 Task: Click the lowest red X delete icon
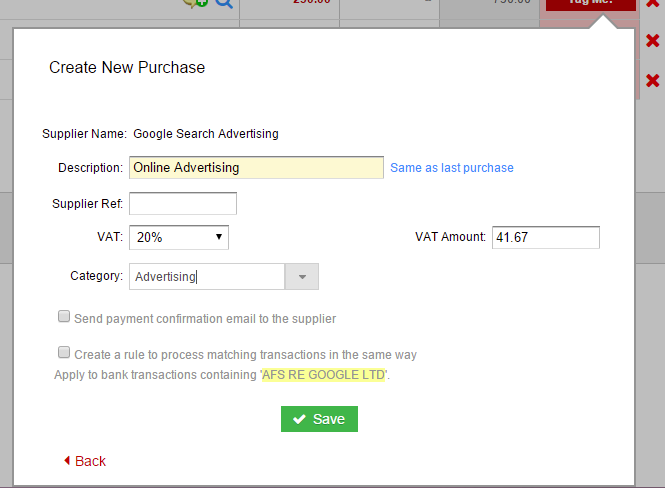click(652, 80)
